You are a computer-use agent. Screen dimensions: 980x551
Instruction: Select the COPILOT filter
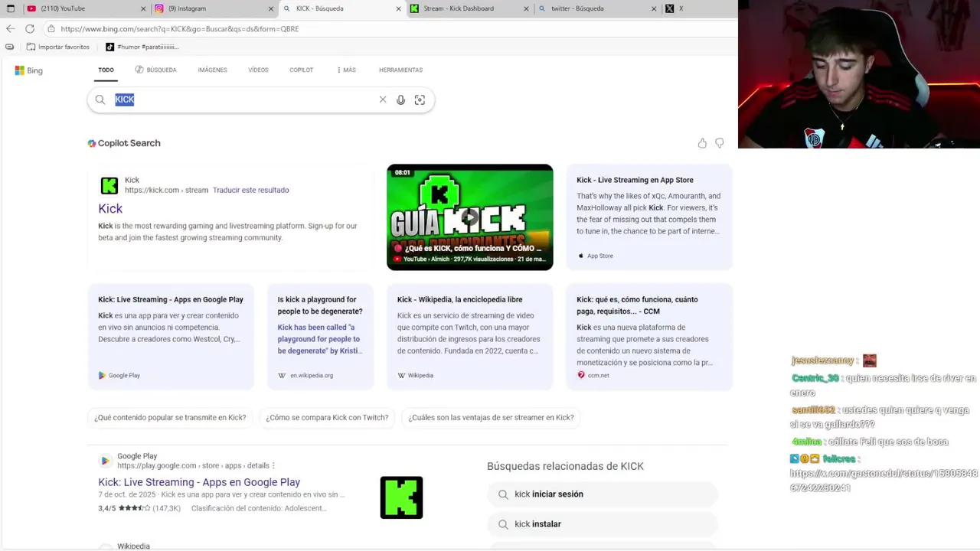pos(301,70)
